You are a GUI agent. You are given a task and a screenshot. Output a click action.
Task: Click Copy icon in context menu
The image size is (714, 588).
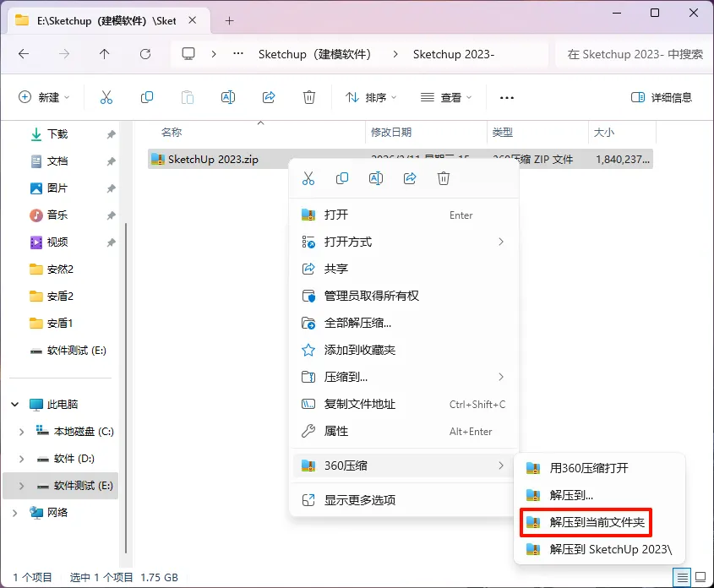(x=342, y=178)
